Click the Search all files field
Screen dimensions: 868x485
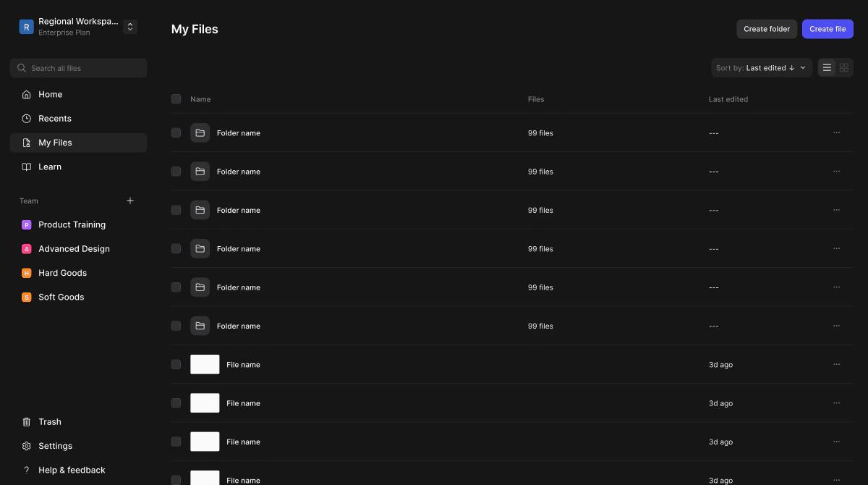(78, 67)
